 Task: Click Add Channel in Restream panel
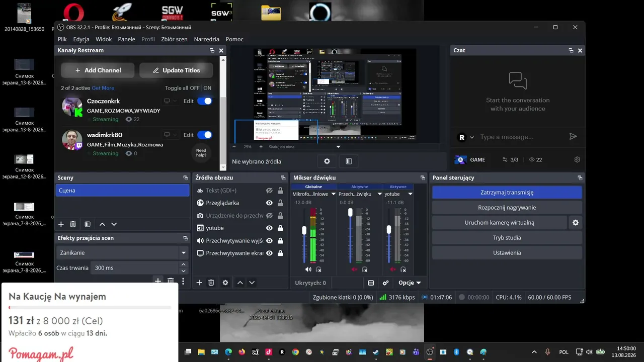coord(98,70)
